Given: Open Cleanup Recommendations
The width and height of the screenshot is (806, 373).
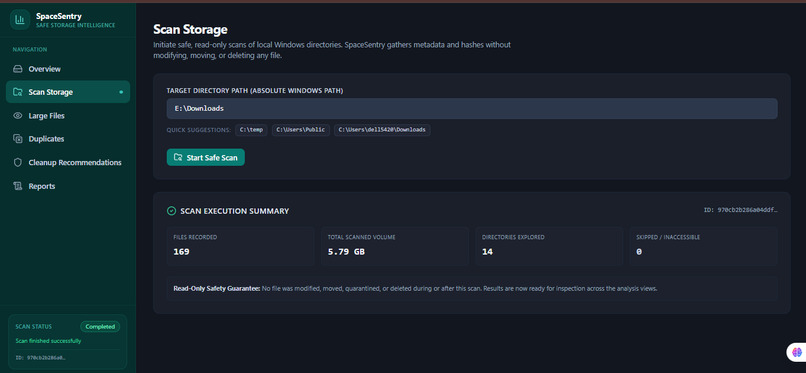Looking at the screenshot, I should [x=68, y=162].
